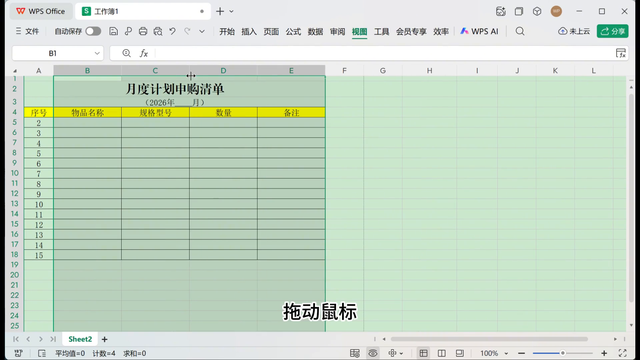Select column F header

[344, 71]
